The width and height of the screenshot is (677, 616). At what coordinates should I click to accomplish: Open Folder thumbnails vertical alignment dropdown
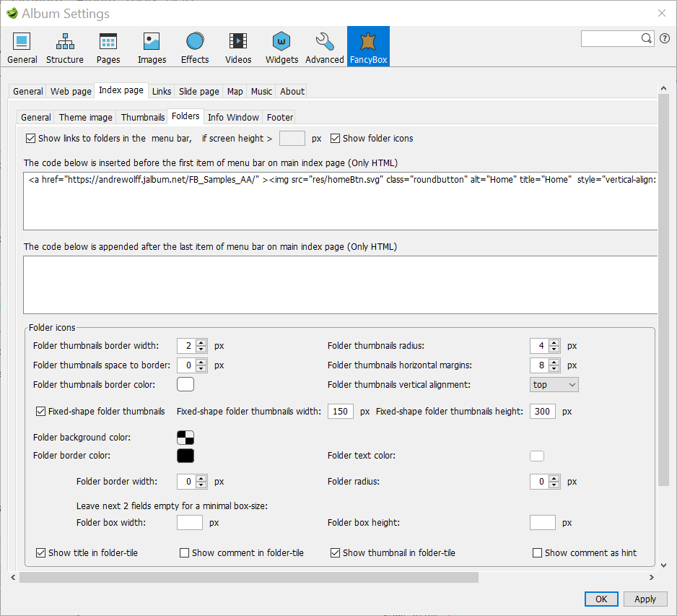[x=554, y=385]
